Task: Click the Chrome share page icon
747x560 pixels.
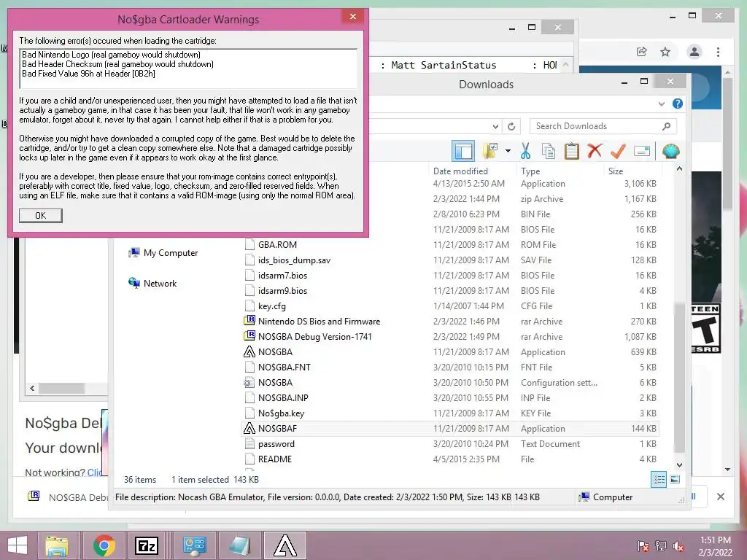Action: 642,52
